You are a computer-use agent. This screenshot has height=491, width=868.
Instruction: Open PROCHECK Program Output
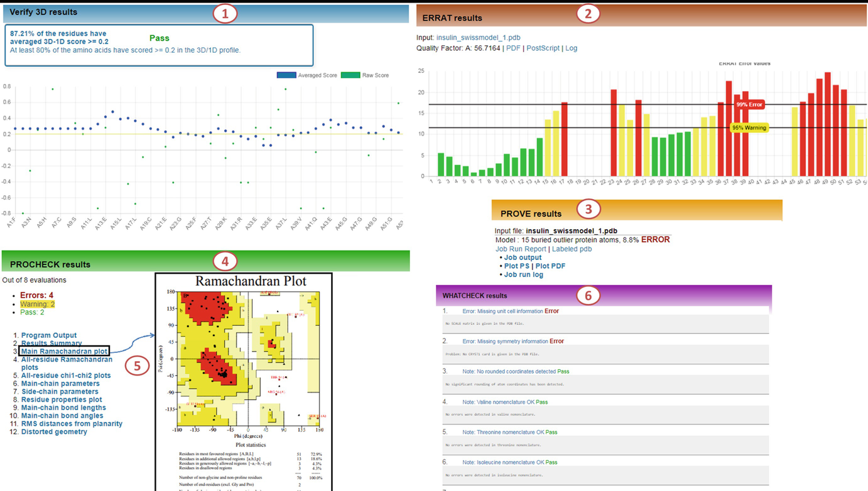(x=49, y=335)
